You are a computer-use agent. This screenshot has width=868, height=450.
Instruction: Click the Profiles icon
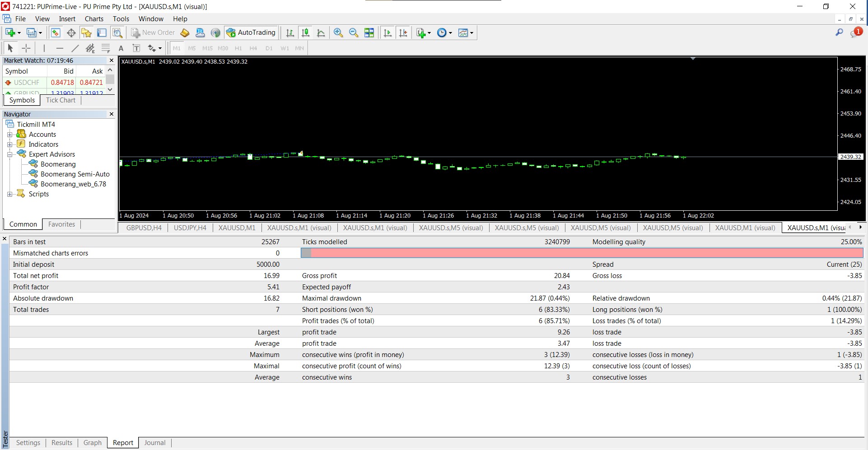coord(31,32)
